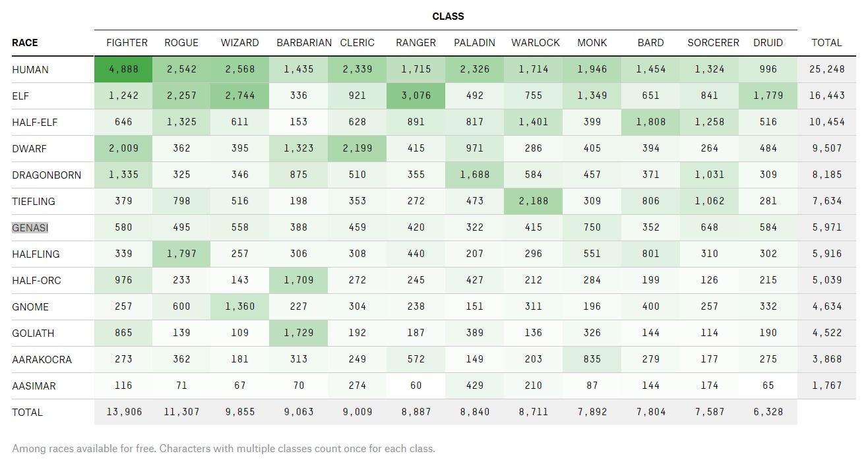Click the TOTAL row label at bottom

pos(27,413)
